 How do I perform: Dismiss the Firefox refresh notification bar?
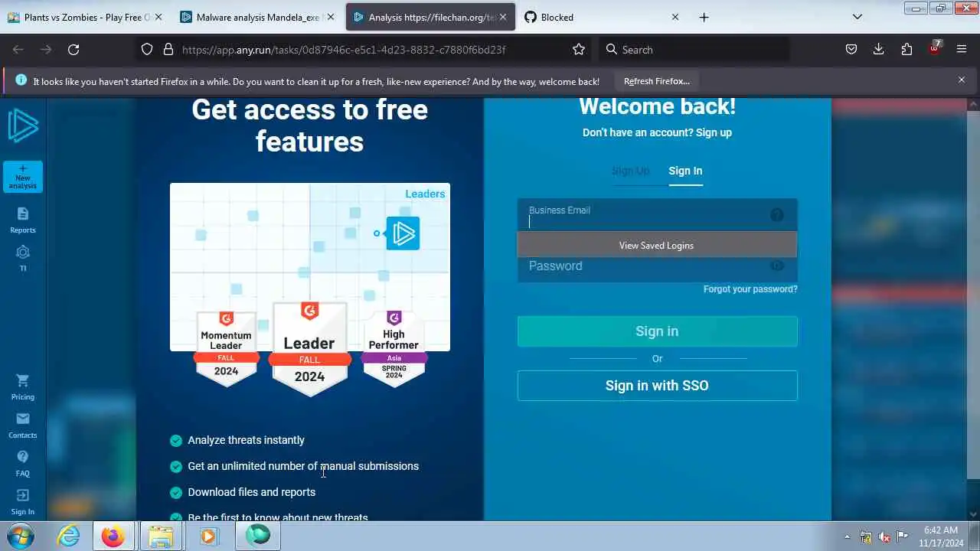pyautogui.click(x=962, y=80)
